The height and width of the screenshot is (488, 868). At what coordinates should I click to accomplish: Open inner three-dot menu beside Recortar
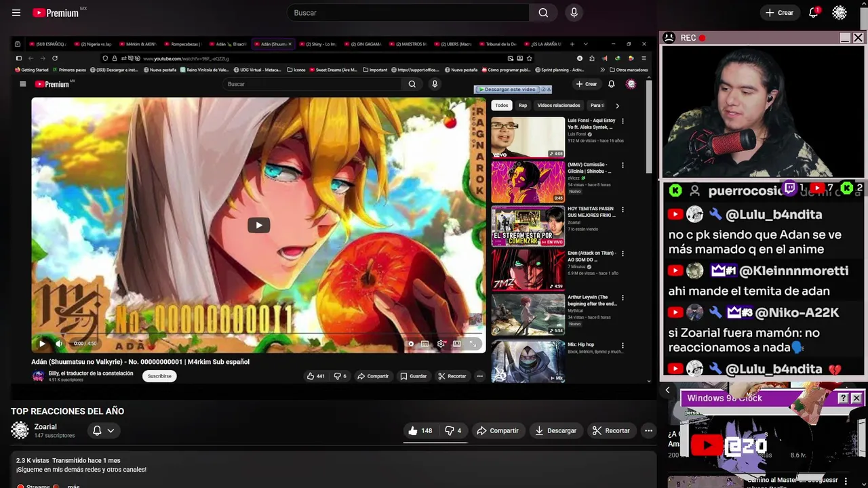coord(479,376)
